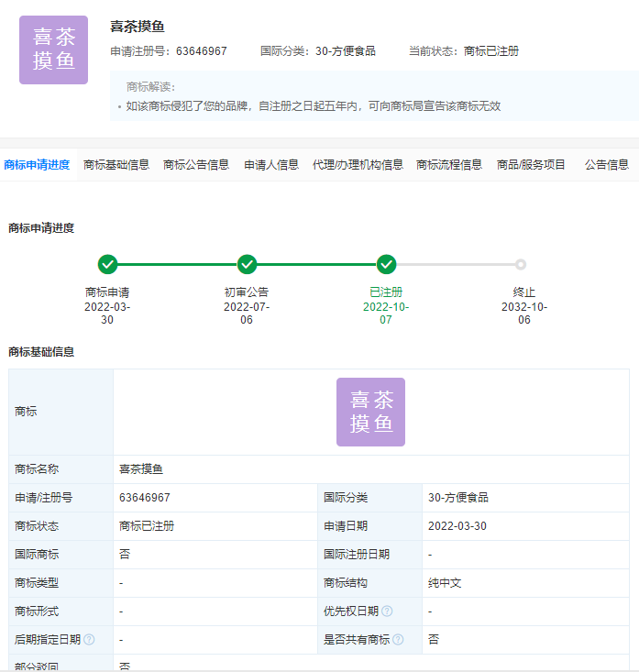Screen dimensions: 639x672
Task: Click the trademark image inside the 商标 table row
Action: (370, 412)
